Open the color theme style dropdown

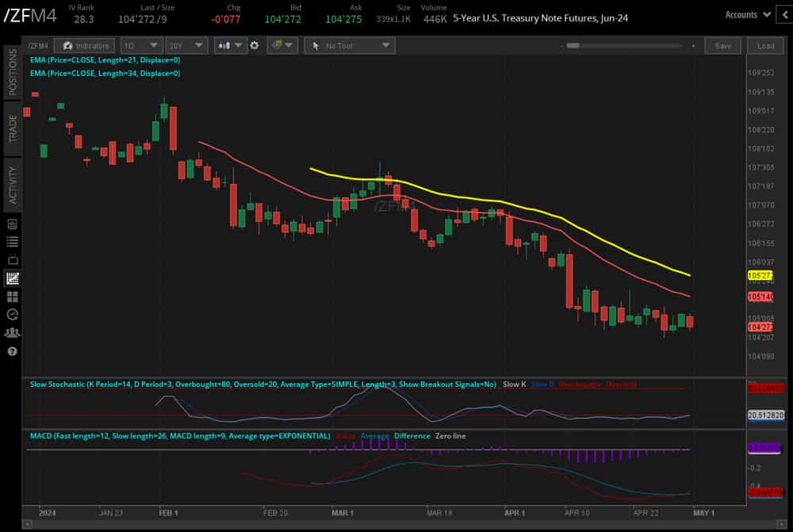click(x=282, y=45)
